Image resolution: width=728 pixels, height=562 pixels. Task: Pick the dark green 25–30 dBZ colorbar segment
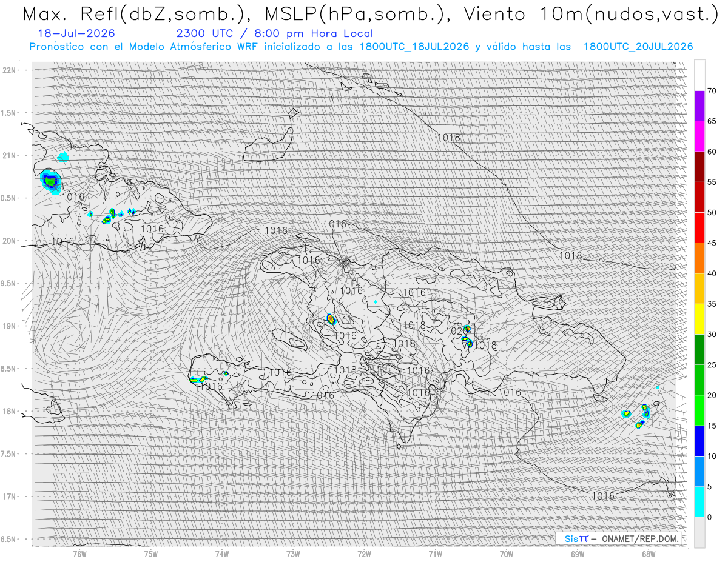coord(699,349)
